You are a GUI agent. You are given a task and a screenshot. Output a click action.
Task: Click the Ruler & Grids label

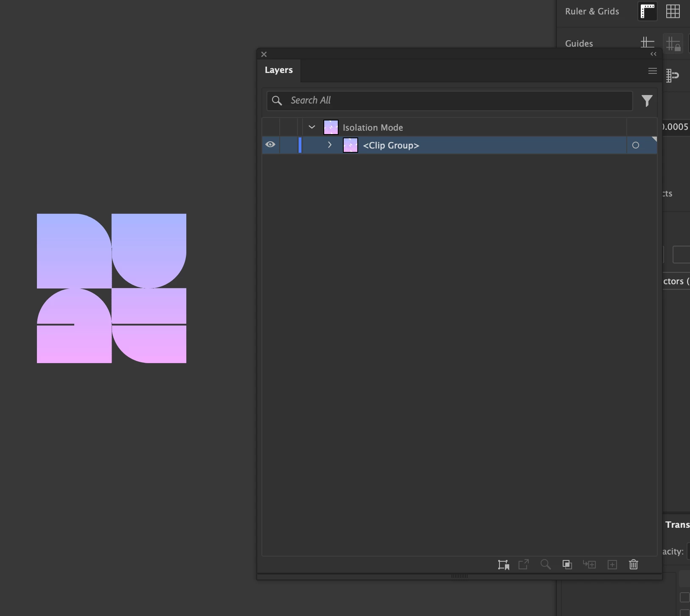click(592, 11)
